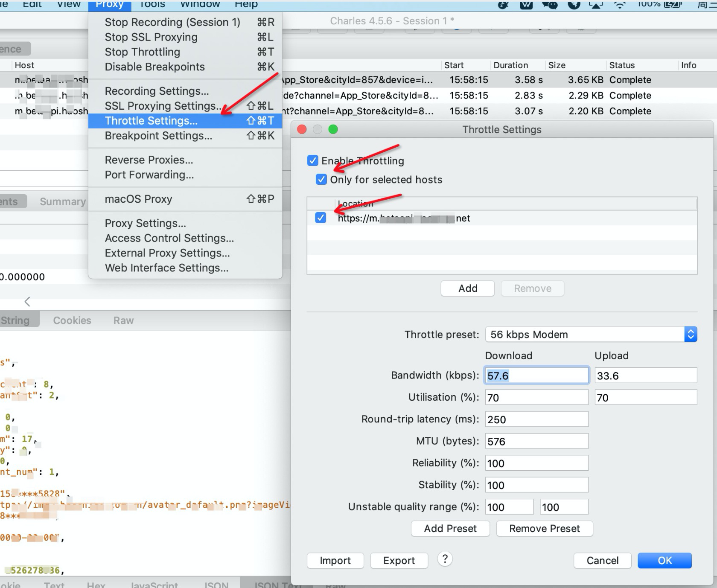The height and width of the screenshot is (588, 717).
Task: Click Add Preset button
Action: [450, 529]
